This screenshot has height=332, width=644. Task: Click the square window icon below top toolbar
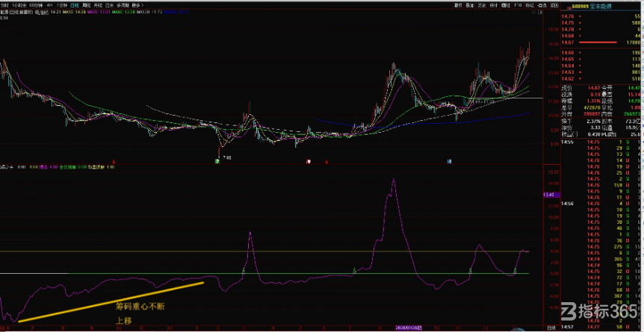pos(539,12)
